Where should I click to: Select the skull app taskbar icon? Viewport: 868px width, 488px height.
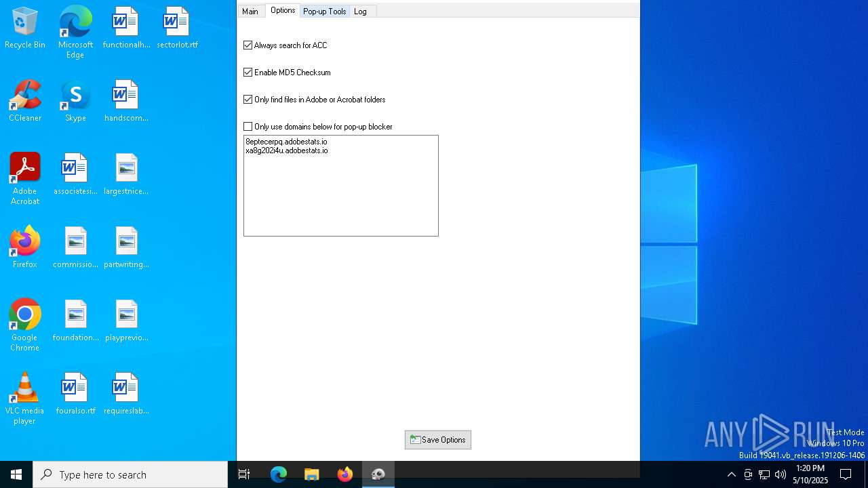378,474
